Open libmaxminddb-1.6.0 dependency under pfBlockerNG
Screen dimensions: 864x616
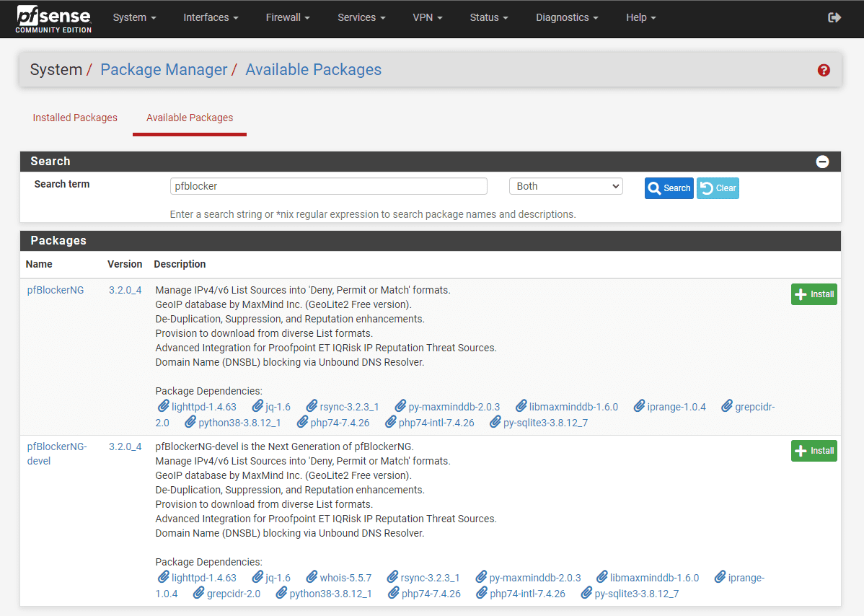click(x=566, y=407)
